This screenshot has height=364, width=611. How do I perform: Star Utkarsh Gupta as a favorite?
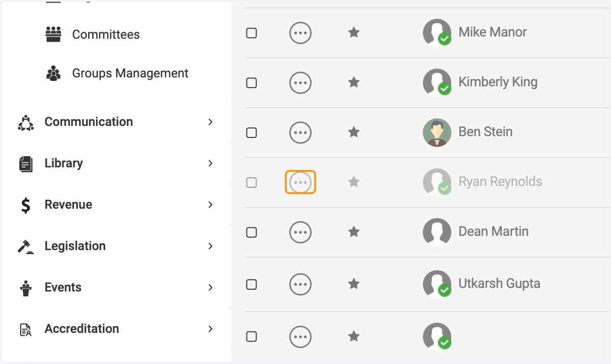coord(354,284)
